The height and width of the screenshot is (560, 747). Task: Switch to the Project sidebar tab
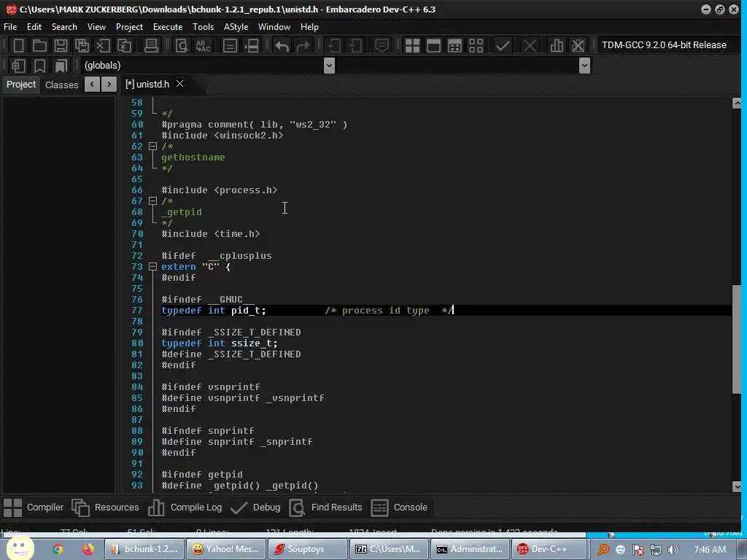tap(21, 85)
